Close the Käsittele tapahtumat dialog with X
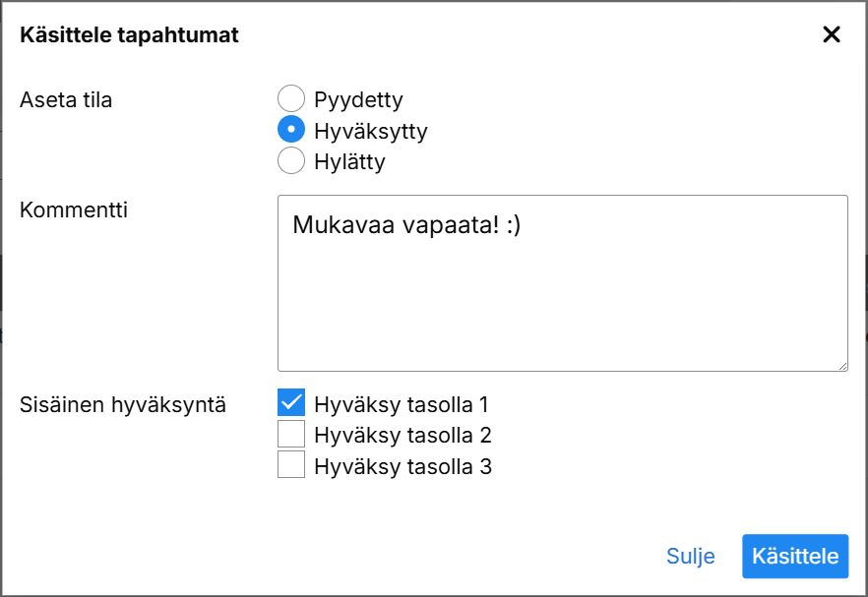Screen dimensions: 868x597 click(x=832, y=35)
